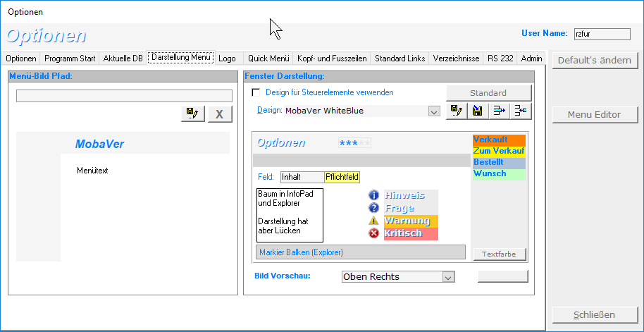Click the Frage message color sample

(x=411, y=209)
